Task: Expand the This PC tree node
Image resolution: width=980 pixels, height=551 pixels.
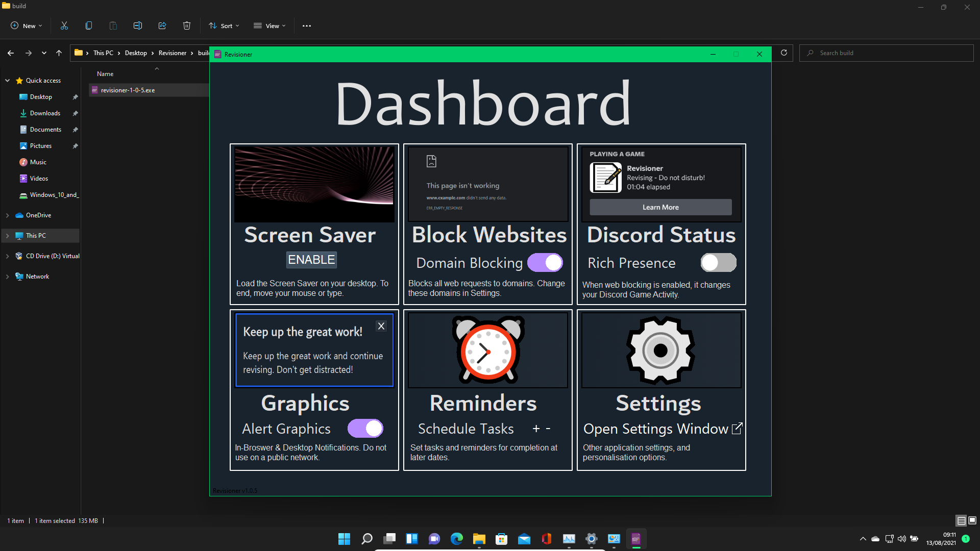Action: pyautogui.click(x=8, y=236)
